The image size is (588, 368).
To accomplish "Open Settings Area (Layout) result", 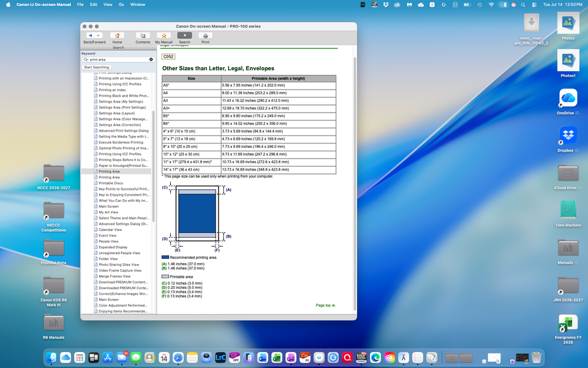I will [x=117, y=113].
